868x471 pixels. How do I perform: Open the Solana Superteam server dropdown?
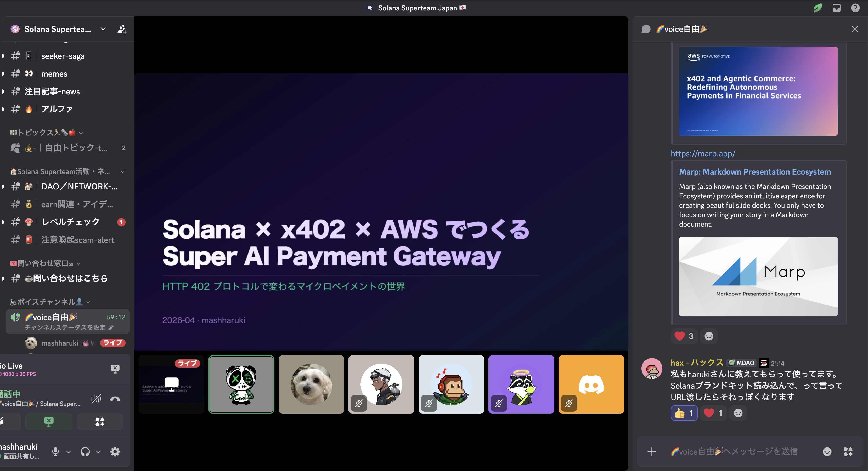(x=103, y=29)
